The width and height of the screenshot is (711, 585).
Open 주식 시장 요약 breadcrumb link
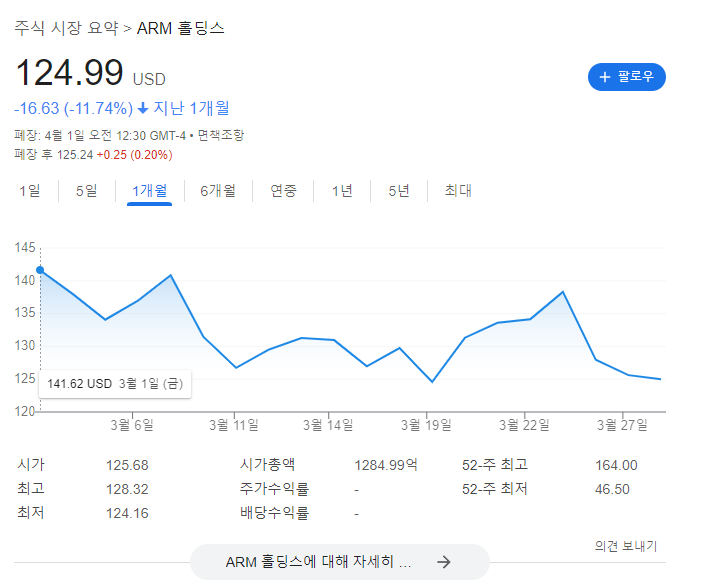pos(66,29)
